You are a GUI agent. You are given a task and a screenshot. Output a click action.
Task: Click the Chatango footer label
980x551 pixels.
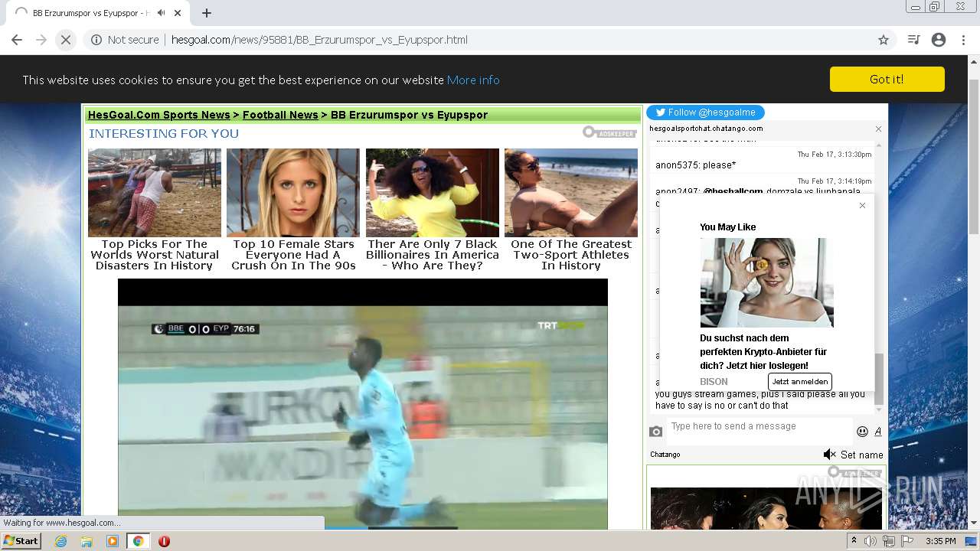(x=665, y=455)
